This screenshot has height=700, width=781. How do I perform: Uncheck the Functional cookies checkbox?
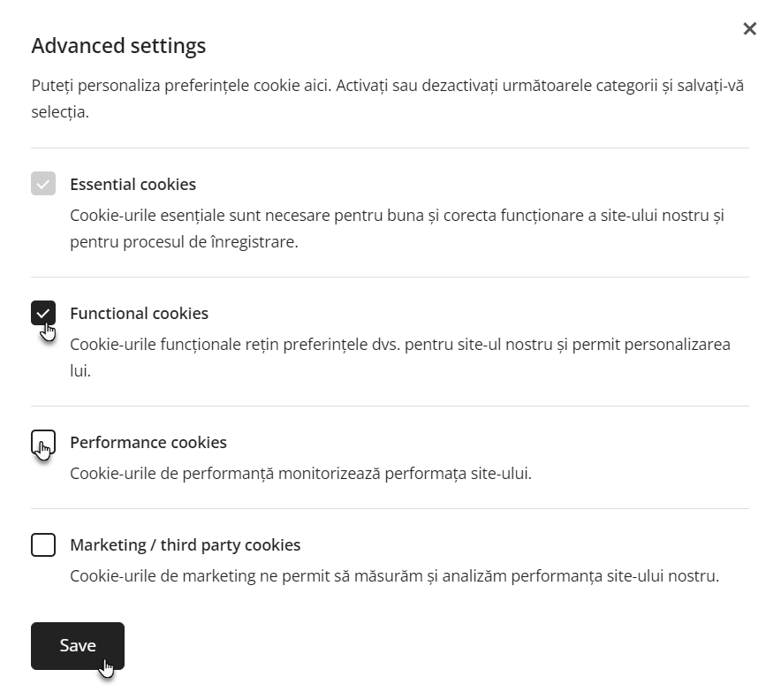(43, 313)
